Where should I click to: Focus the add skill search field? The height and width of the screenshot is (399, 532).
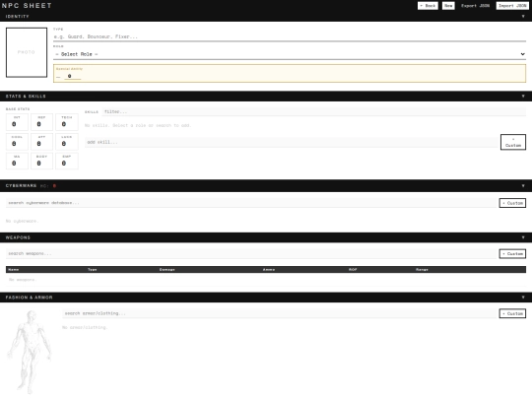(x=291, y=142)
